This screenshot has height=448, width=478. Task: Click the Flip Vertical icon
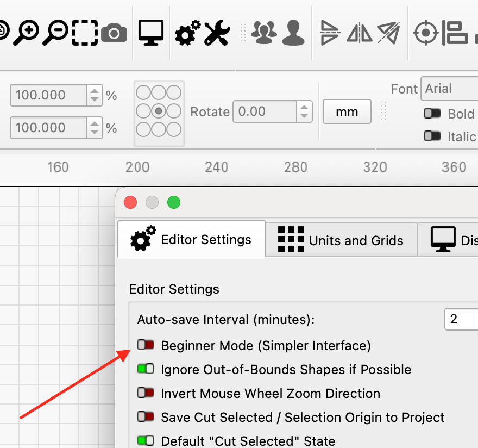330,33
